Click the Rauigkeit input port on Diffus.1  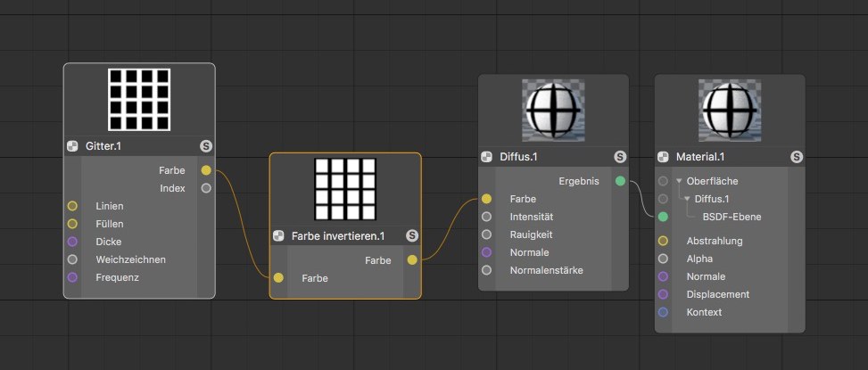pyautogui.click(x=486, y=234)
